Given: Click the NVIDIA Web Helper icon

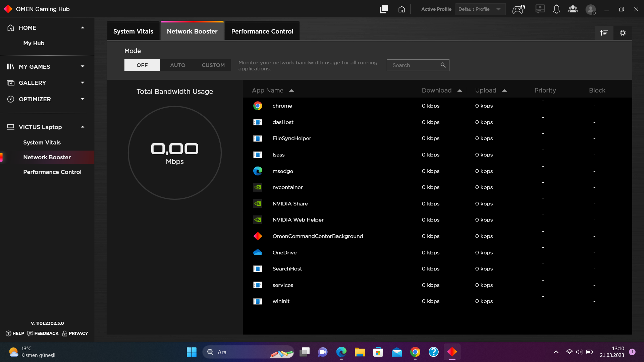Looking at the screenshot, I should [x=258, y=220].
